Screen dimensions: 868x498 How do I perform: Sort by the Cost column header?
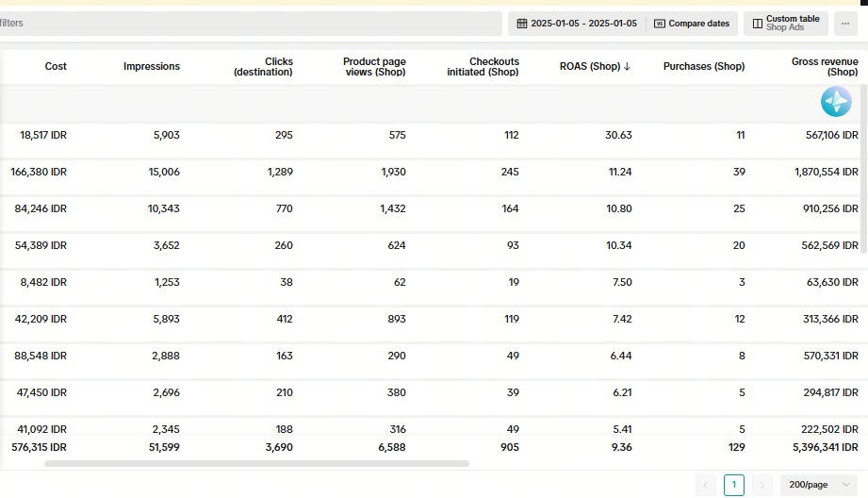point(56,67)
